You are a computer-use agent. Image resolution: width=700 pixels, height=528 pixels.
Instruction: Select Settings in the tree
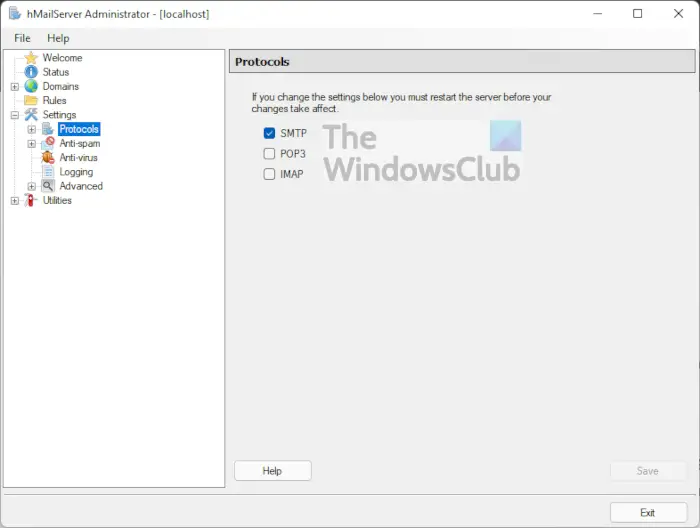pos(59,115)
